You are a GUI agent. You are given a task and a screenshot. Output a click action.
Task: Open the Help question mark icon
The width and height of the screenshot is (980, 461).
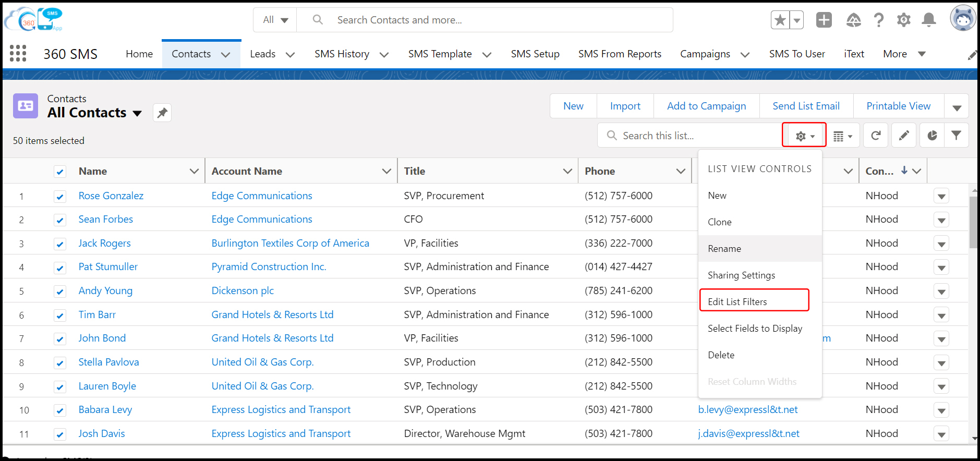[879, 20]
